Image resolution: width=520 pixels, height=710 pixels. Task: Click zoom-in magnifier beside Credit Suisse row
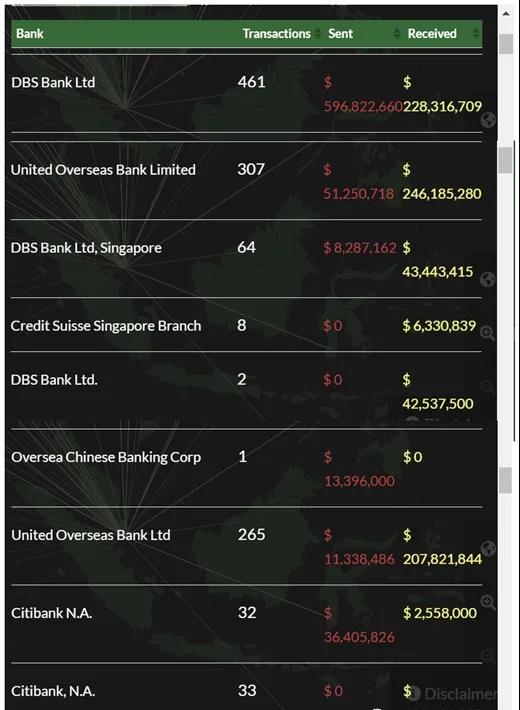click(487, 333)
